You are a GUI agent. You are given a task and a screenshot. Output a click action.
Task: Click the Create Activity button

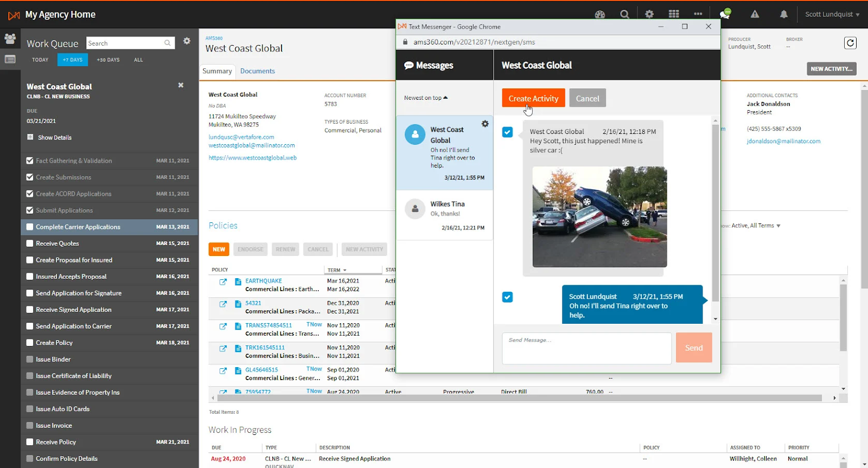(533, 98)
